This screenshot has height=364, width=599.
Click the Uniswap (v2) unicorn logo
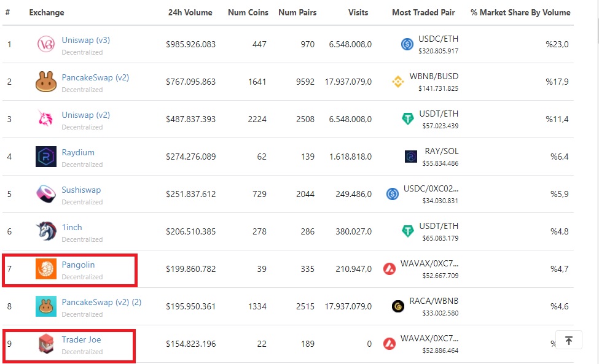tap(46, 118)
